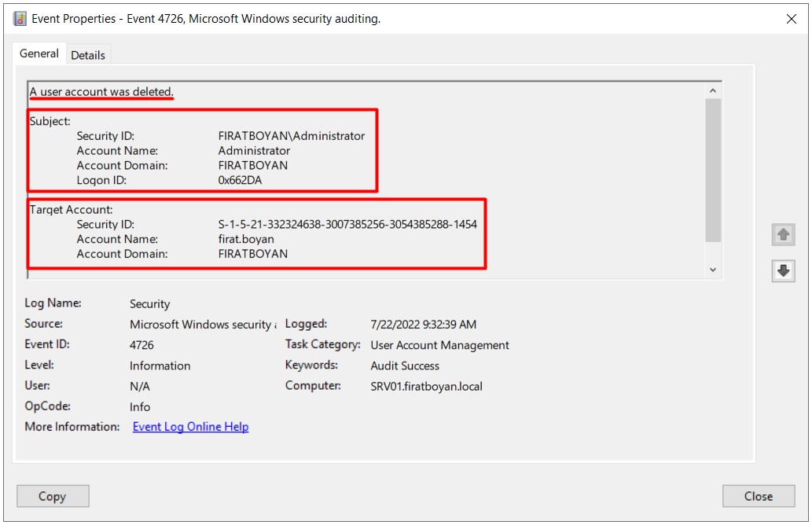Click the firat.boyan account name text
The width and height of the screenshot is (812, 525).
tap(246, 239)
